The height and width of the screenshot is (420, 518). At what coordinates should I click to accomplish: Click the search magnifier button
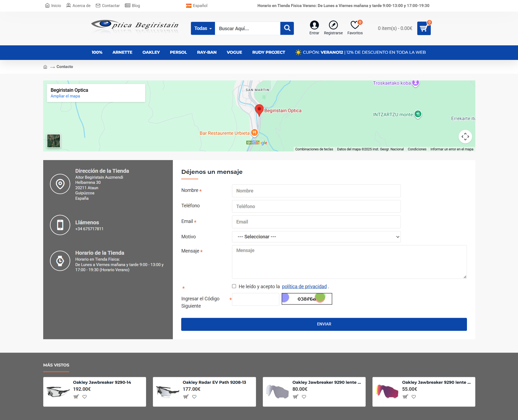[x=287, y=28]
